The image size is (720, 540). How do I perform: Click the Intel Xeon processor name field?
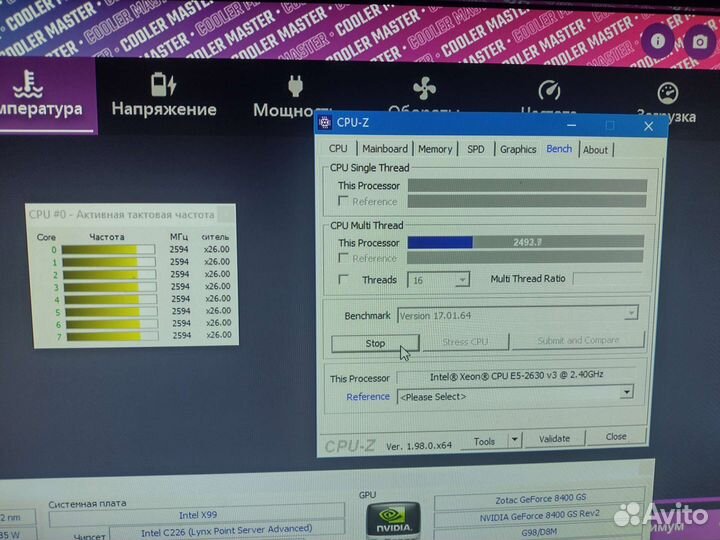click(x=516, y=375)
